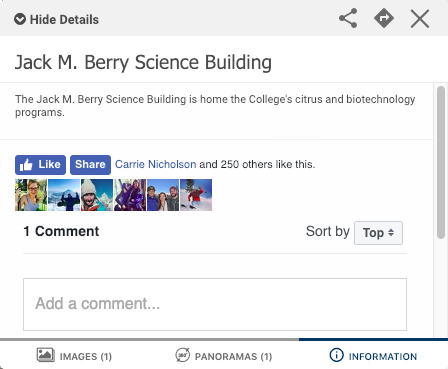Open the Sort by Top dropdown
448x369 pixels.
pos(378,233)
